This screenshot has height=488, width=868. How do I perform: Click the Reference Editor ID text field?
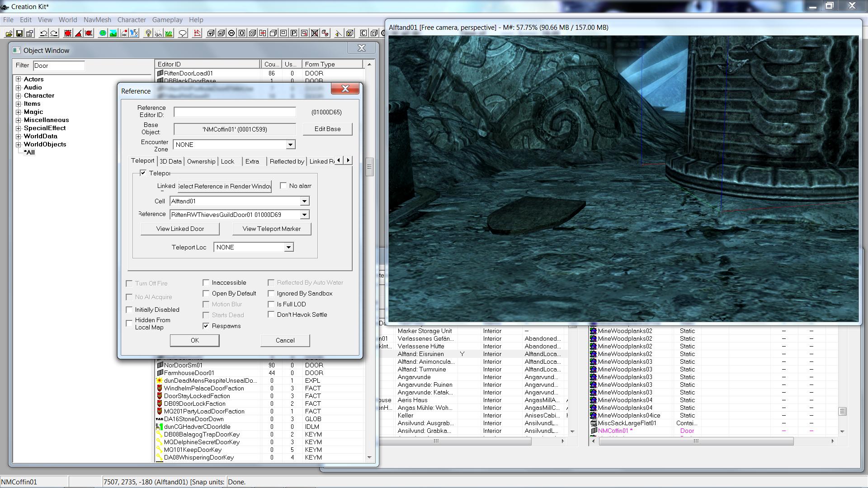point(235,112)
